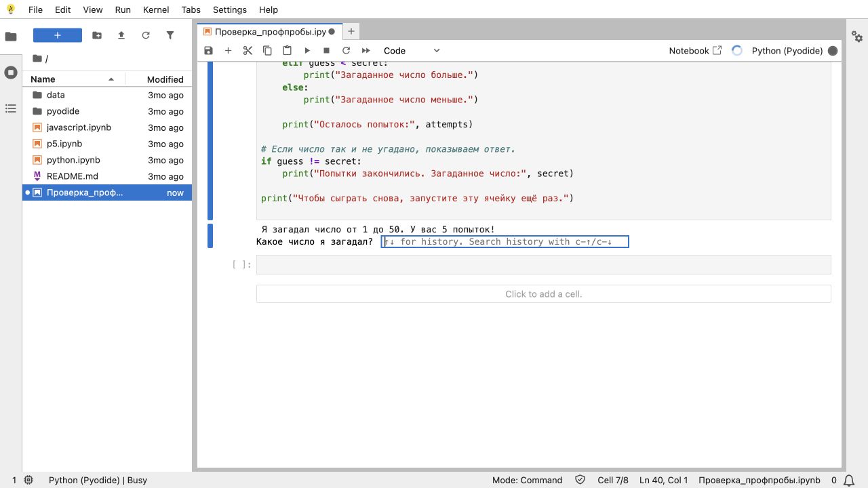Viewport: 868px width, 488px height.
Task: Add a new launcher tab
Action: point(351,31)
